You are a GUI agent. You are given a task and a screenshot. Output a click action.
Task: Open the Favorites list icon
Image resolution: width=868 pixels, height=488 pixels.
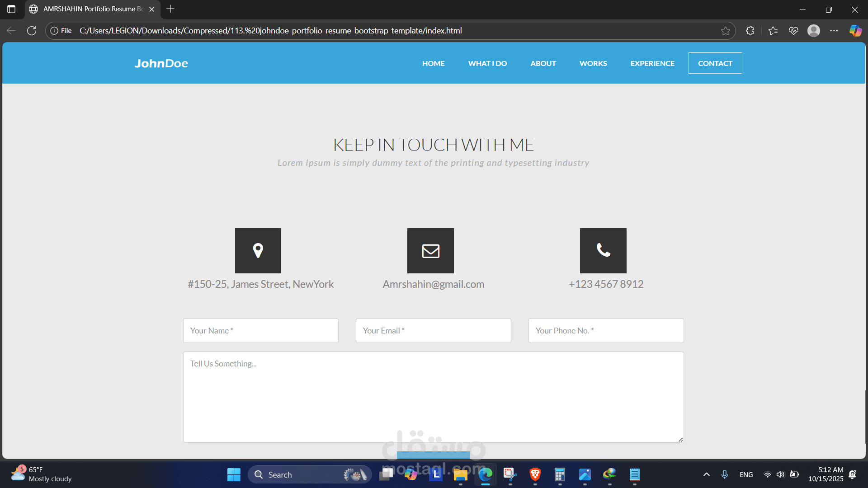[x=773, y=31]
